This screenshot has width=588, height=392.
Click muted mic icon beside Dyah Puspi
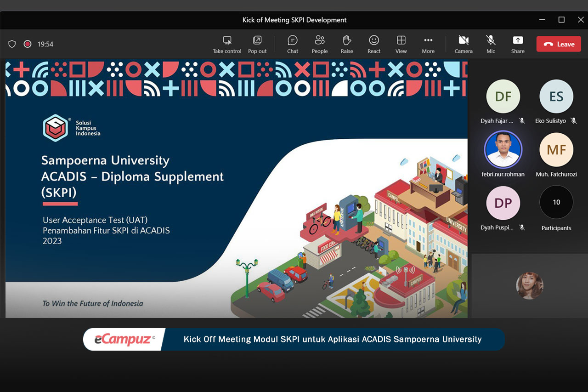[x=522, y=227]
